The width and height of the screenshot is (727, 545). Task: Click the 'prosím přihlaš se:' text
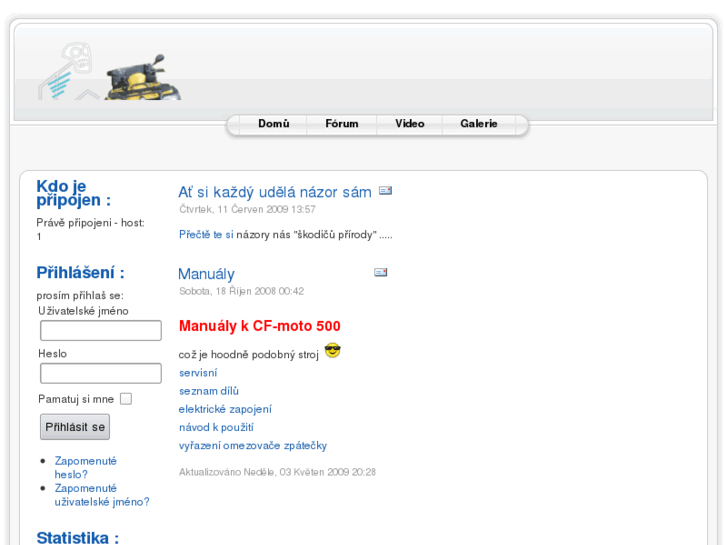pyautogui.click(x=80, y=295)
